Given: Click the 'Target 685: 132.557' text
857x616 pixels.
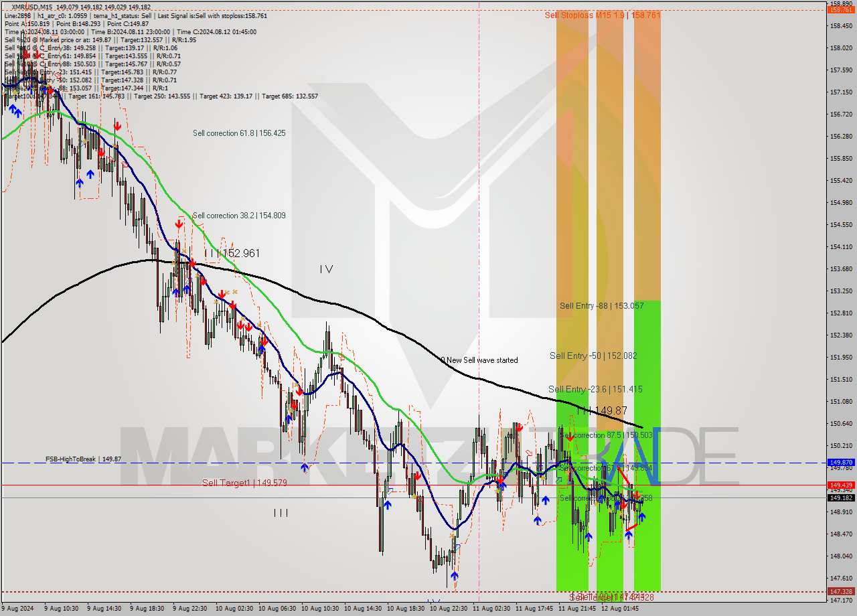Looking at the screenshot, I should (290, 96).
